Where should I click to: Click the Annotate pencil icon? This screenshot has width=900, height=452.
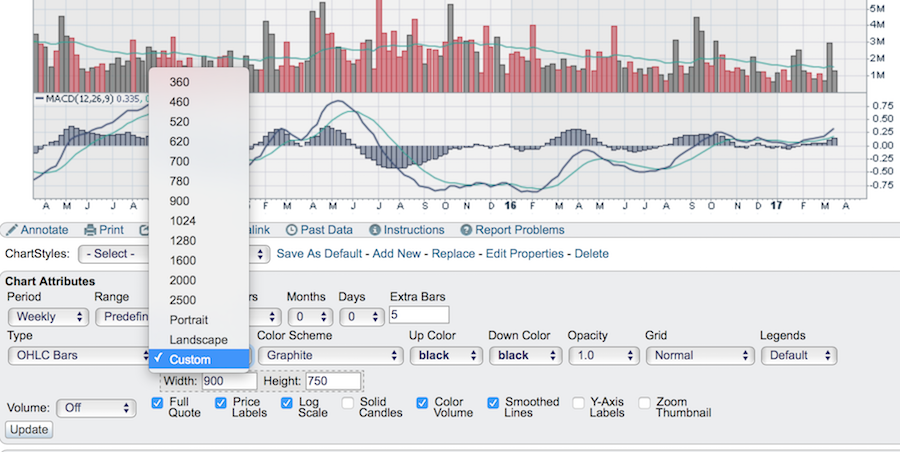pyautogui.click(x=12, y=230)
